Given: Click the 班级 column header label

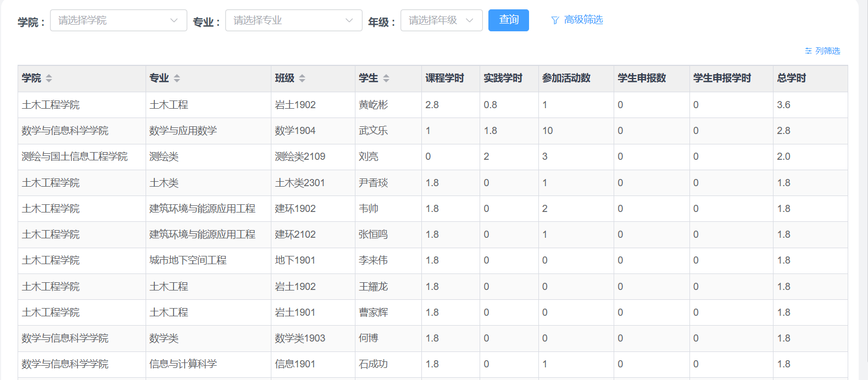Looking at the screenshot, I should click(x=285, y=78).
